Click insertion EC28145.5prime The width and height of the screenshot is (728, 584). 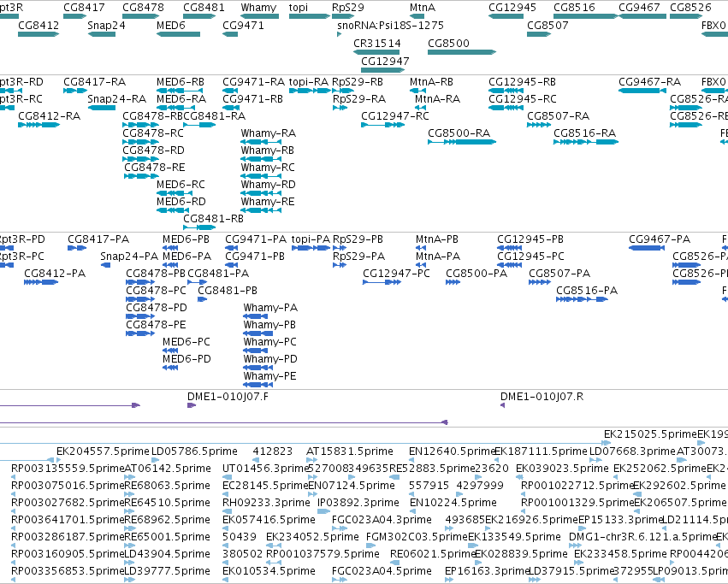click(265, 486)
